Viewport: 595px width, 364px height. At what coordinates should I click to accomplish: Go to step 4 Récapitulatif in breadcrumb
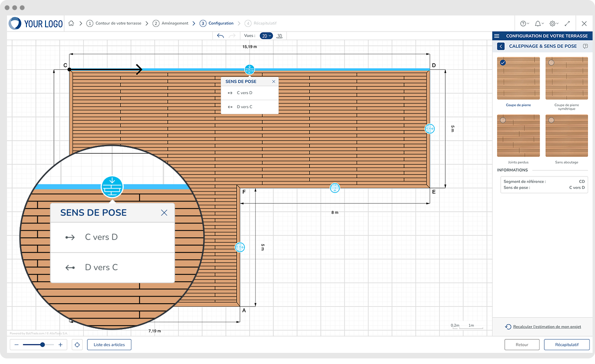coord(261,23)
